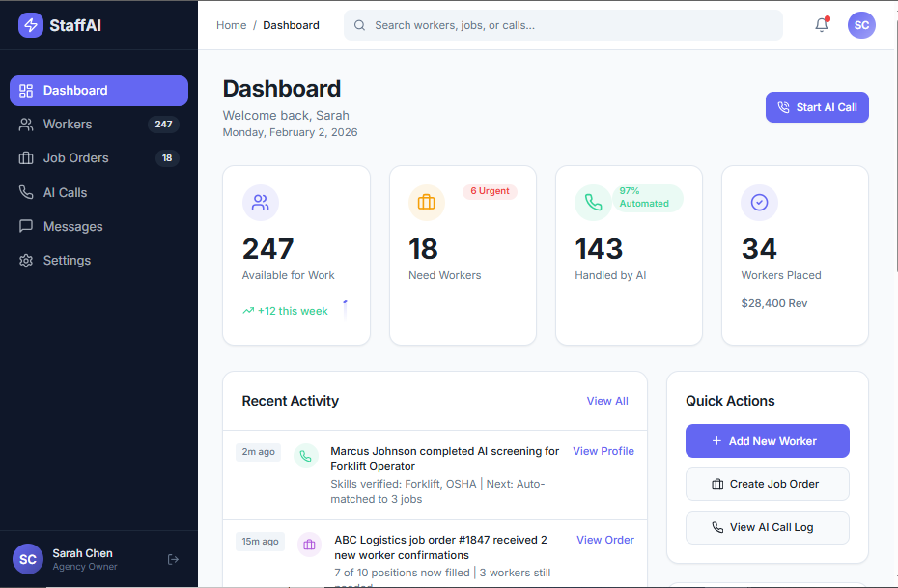Navigate to Home via the breadcrumb

point(231,25)
